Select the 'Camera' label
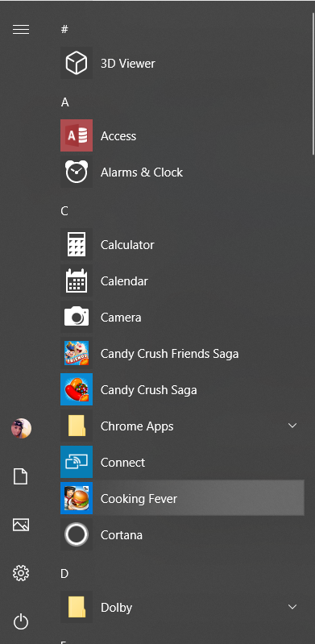315x644 pixels. (x=121, y=318)
